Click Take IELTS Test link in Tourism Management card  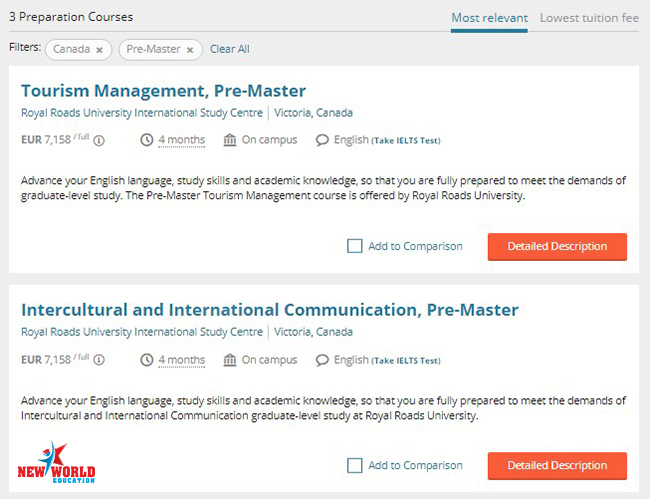406,141
